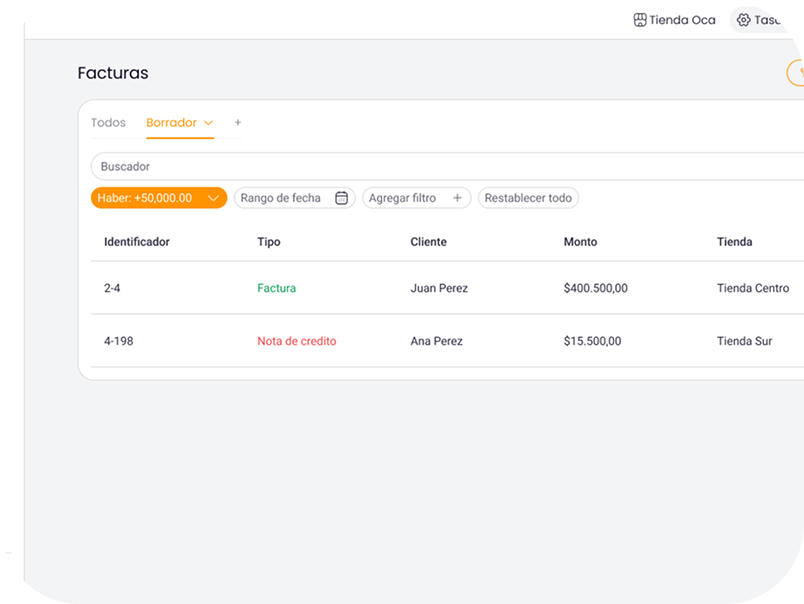The height and width of the screenshot is (604, 804).
Task: Switch to the Todos tab
Action: click(x=108, y=123)
